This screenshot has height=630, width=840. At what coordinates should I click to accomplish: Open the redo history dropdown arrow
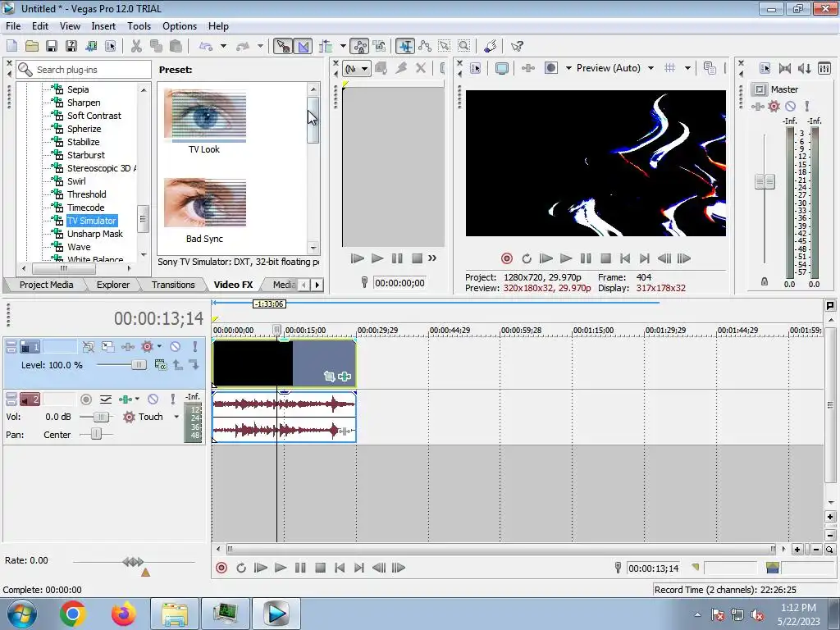click(x=260, y=46)
